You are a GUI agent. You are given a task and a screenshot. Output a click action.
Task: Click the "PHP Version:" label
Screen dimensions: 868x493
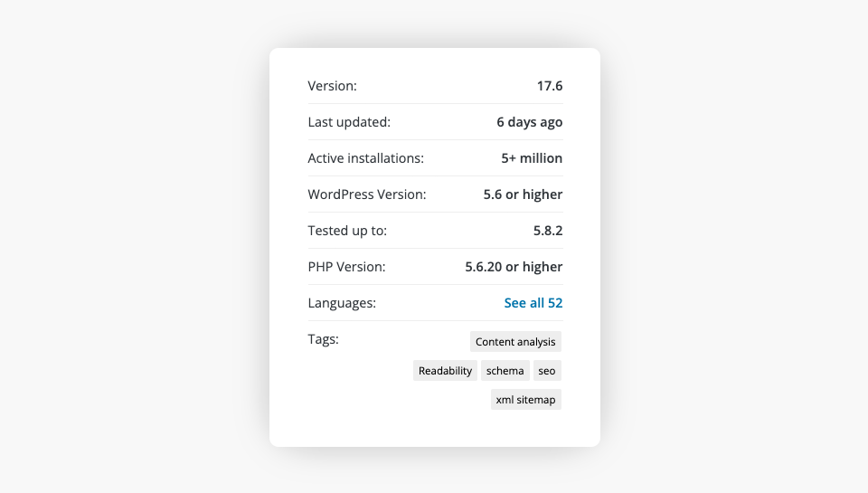(x=346, y=267)
